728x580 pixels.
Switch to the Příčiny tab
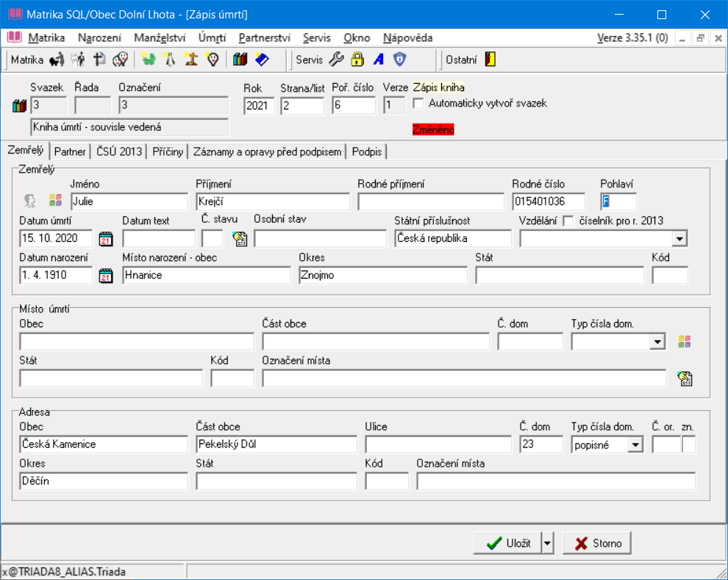(168, 152)
